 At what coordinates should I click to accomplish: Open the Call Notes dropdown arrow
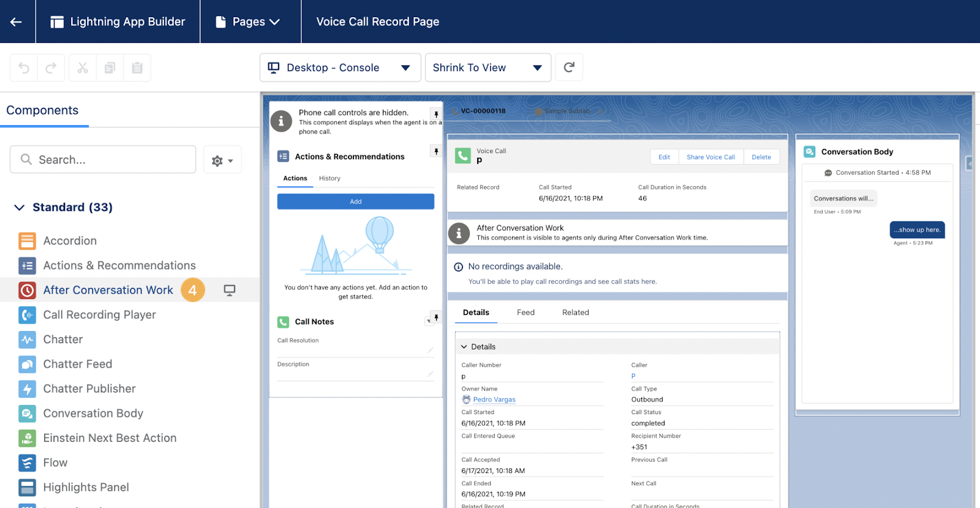[428, 321]
